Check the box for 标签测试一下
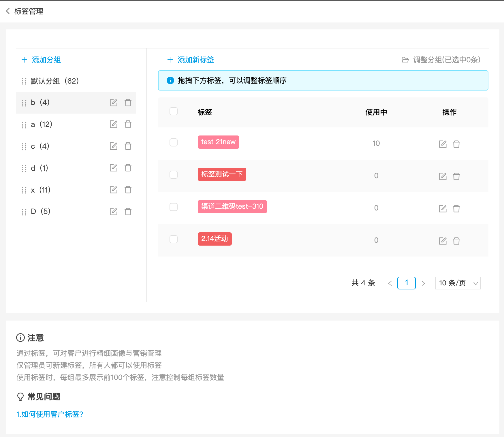Screen dimensions: 504x437 pyautogui.click(x=174, y=175)
